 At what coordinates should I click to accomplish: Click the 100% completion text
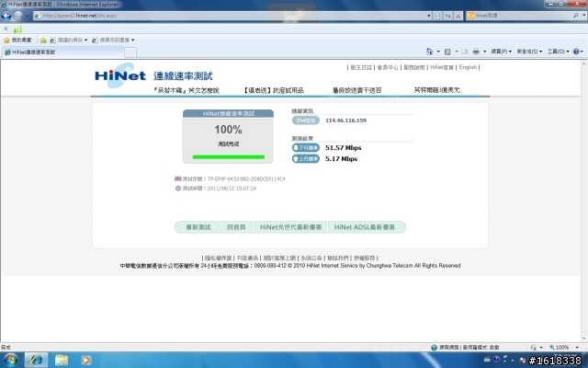pyautogui.click(x=228, y=130)
